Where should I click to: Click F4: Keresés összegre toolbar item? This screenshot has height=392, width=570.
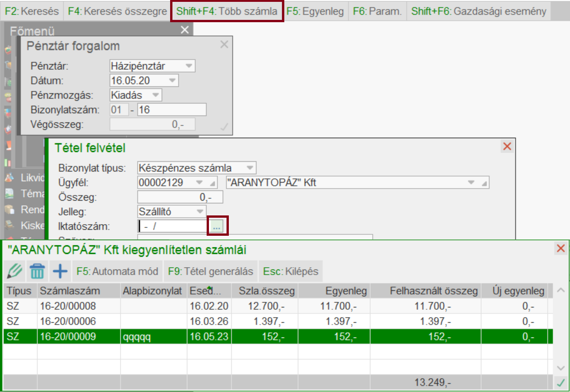coord(117,11)
